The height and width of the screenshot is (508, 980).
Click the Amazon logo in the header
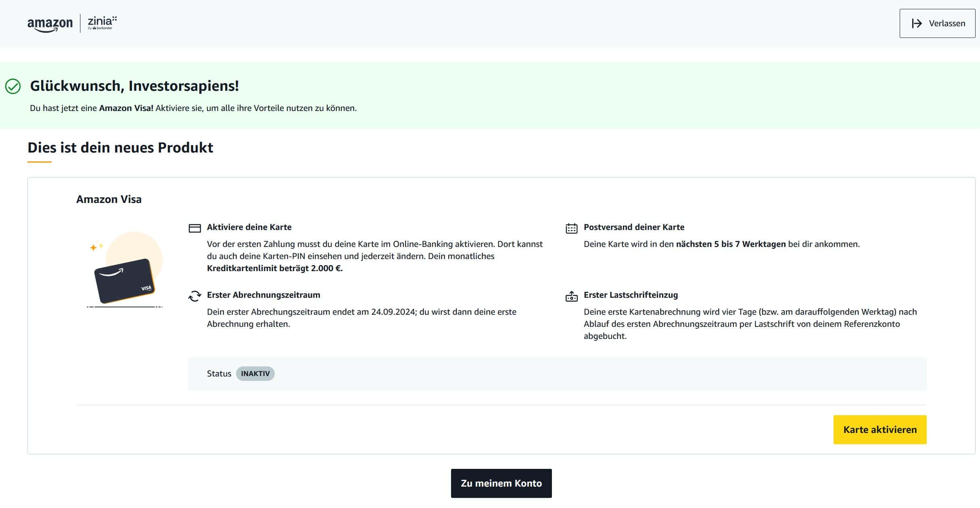50,25
